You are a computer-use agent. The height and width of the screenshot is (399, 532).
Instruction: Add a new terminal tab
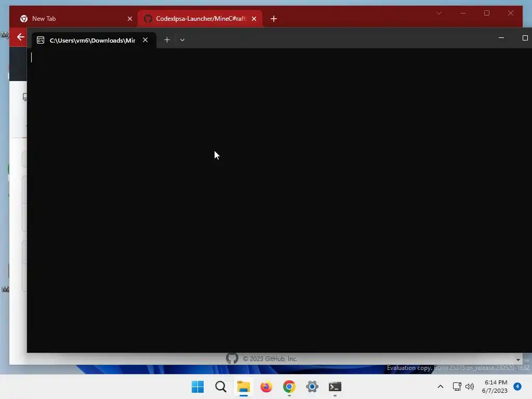tap(167, 40)
